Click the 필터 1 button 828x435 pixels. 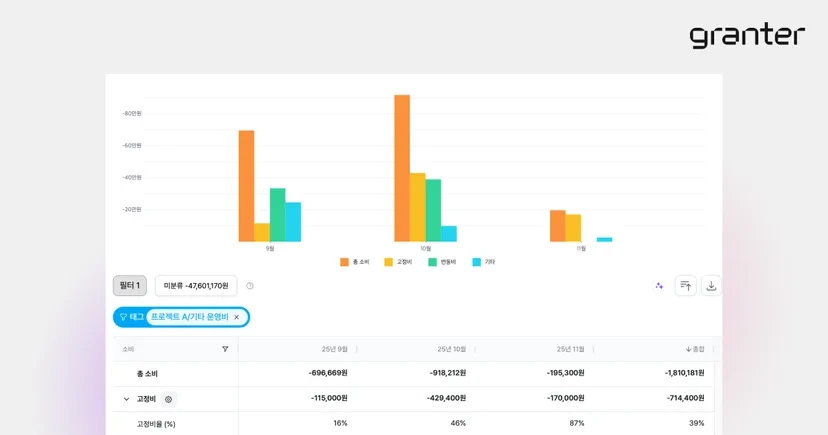coord(130,286)
